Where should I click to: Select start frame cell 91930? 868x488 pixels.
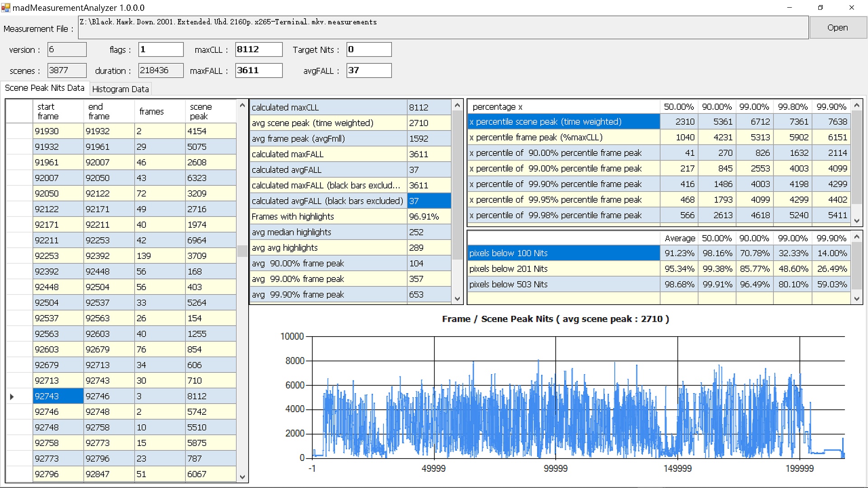58,131
